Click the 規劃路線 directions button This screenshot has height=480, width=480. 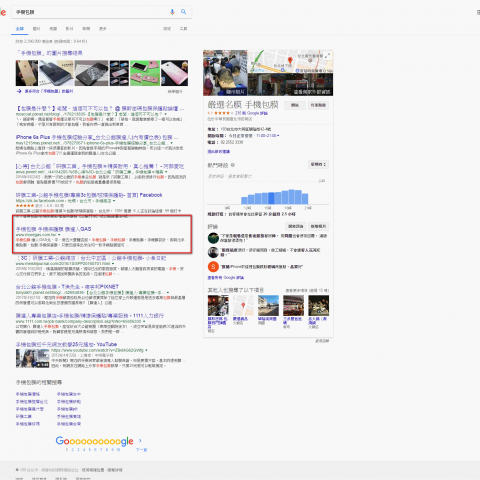[x=318, y=105]
